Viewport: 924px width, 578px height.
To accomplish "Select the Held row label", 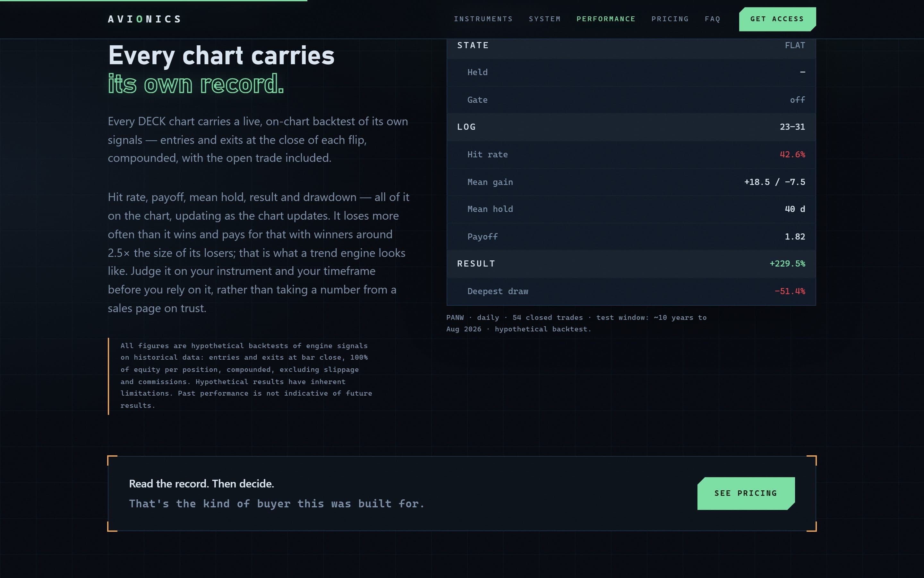I will (x=477, y=72).
